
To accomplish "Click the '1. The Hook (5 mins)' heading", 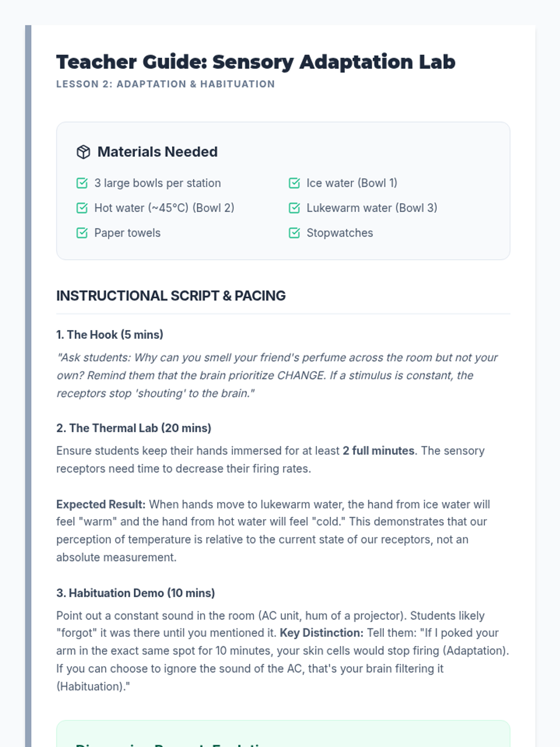I will coord(110,335).
